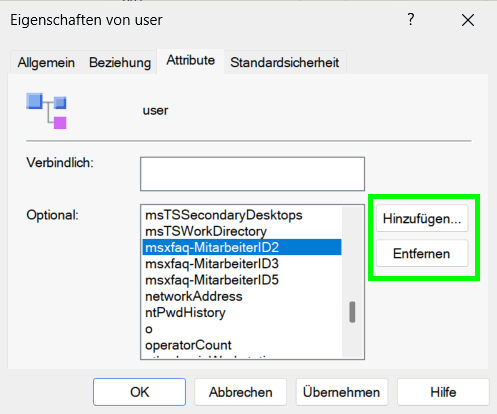Apply changes with Übernehmen

[x=342, y=392]
